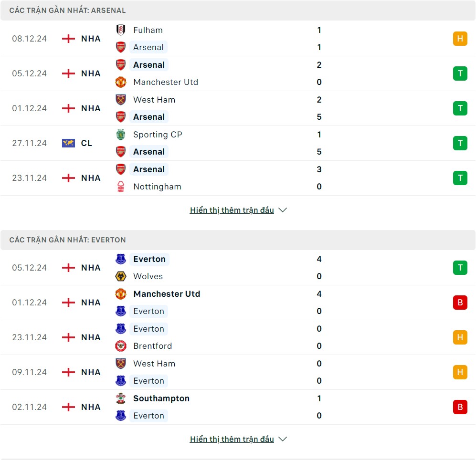This screenshot has height=460, width=476.
Task: Click the red B badge for Southampton match
Action: [x=460, y=407]
